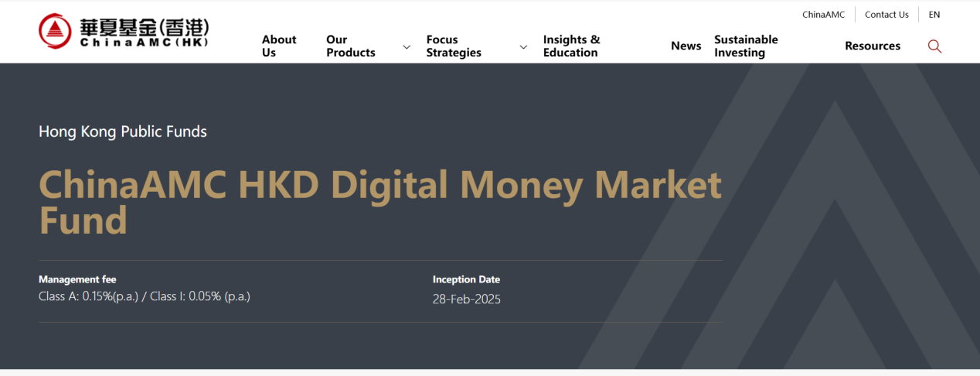Click the Hong Kong Public Funds label
Image resolution: width=980 pixels, height=376 pixels.
pyautogui.click(x=123, y=132)
